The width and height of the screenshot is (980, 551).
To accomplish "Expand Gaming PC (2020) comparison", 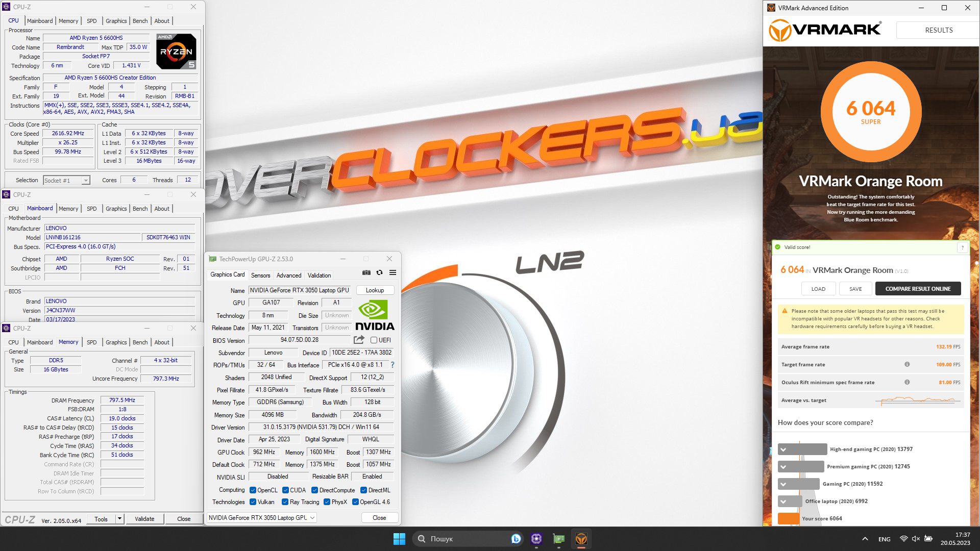I will (783, 484).
